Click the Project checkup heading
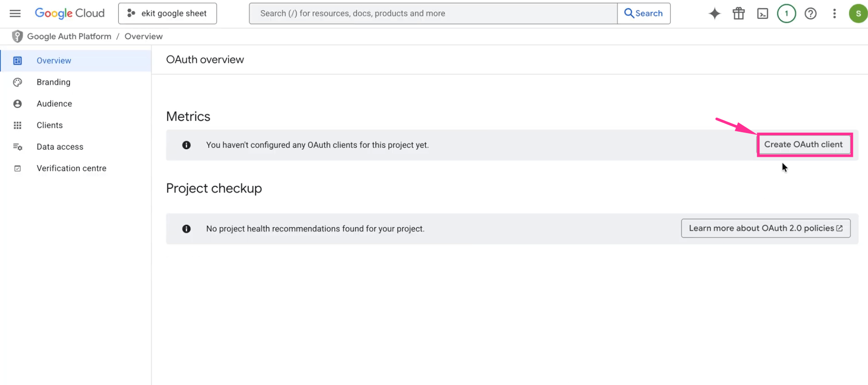Screen dimensions: 868x385 214,188
